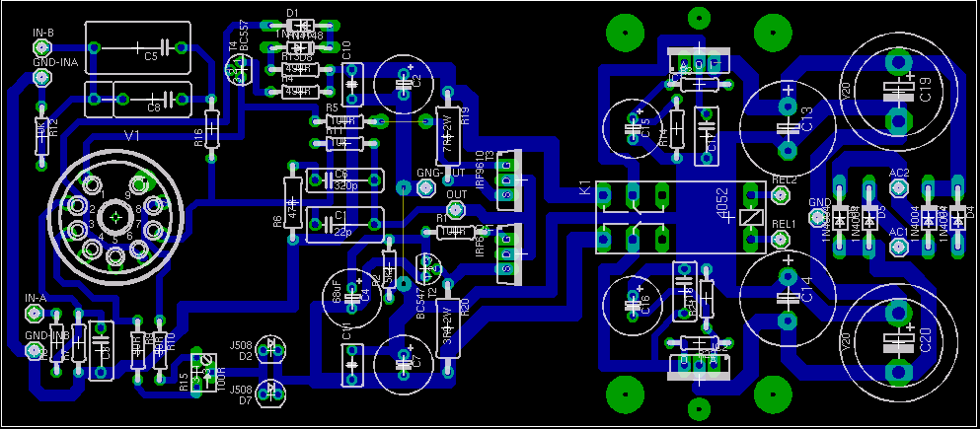Select large capacitor C20

[898, 341]
